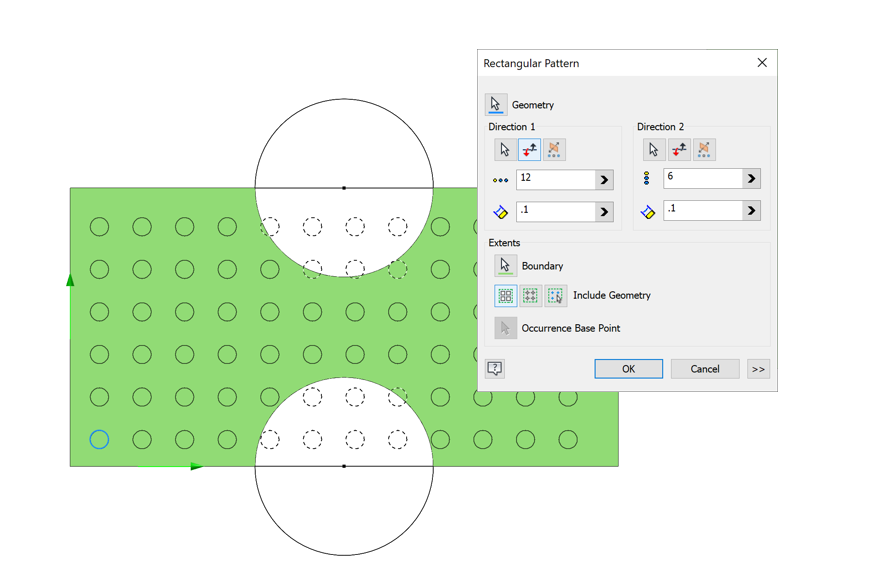Click Occurrence Base Point selector button
The image size is (879, 580).
point(505,328)
